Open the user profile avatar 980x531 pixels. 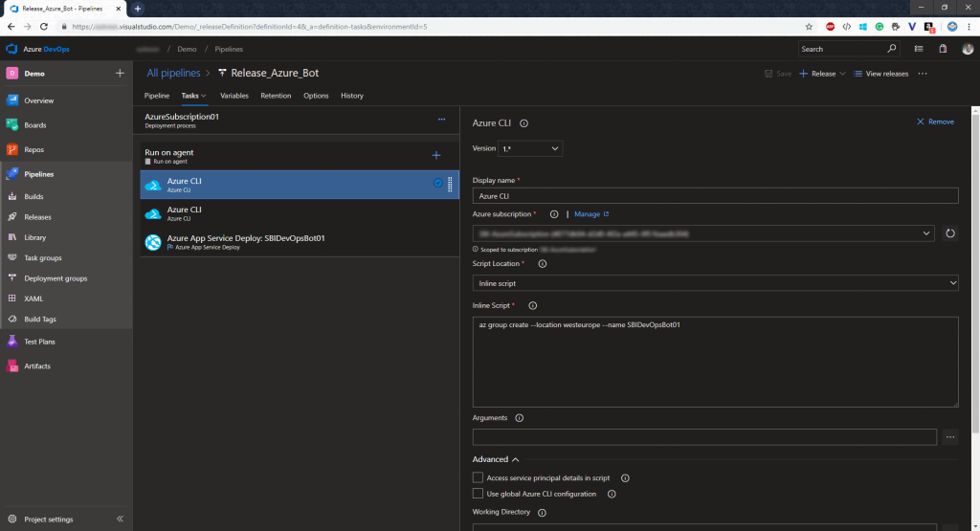(968, 49)
